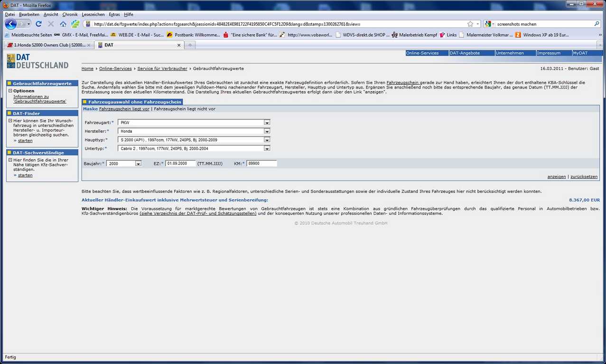
Task: Reload the page with the refresh icon
Action: [38, 24]
